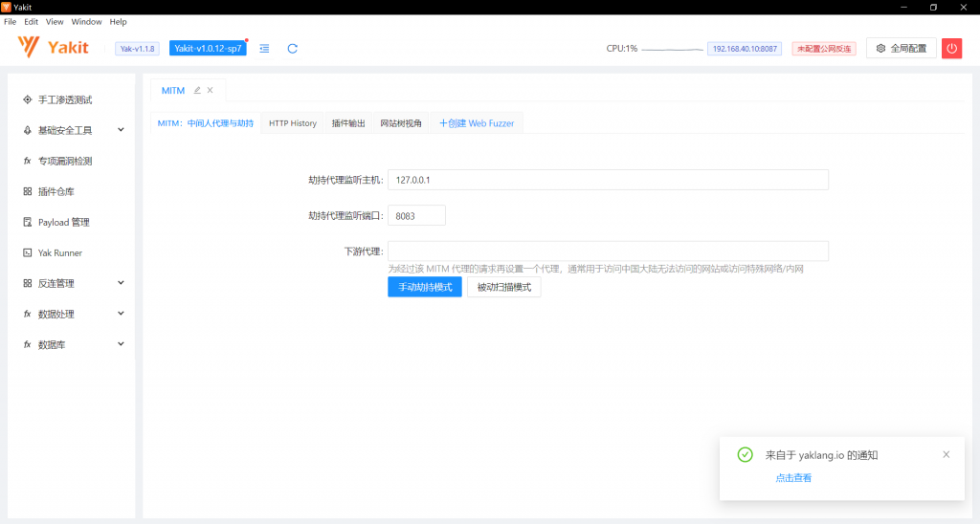Open the File menu
Screen dimensions: 980x524
[10, 21]
